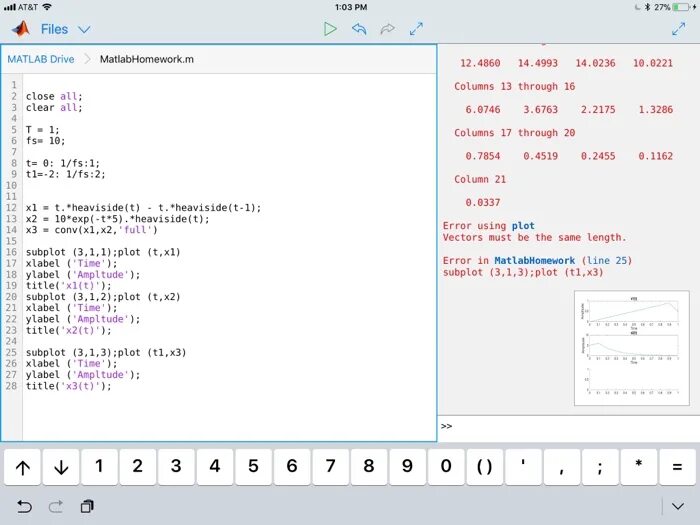Click MatlabHomework link in error message
Screen dimensions: 700x525
[x=534, y=261]
